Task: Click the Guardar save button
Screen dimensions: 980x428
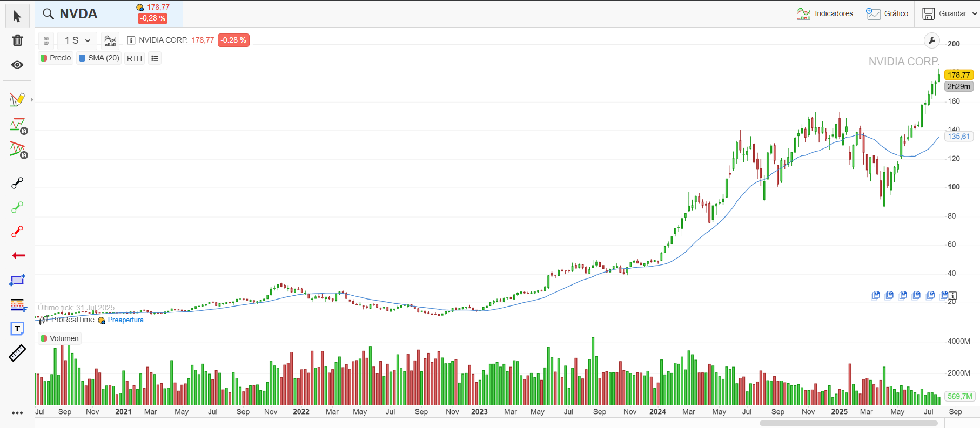Action: [x=944, y=13]
